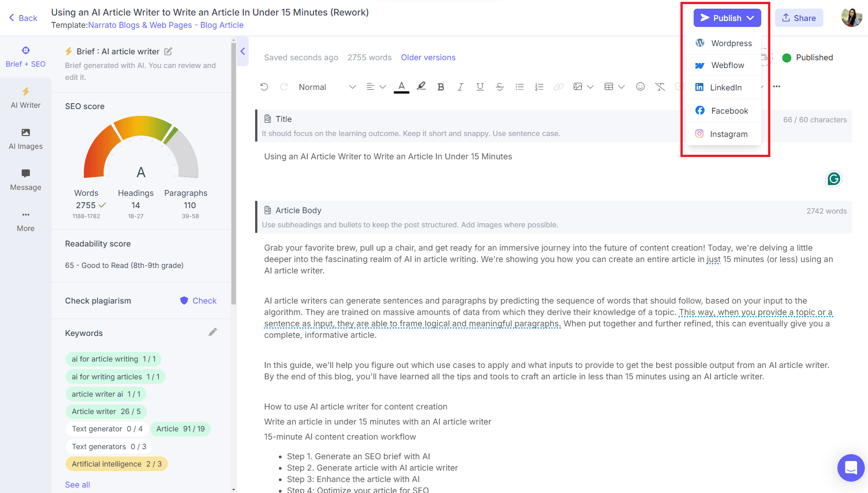Click the 'Article 91 / 19' keyword tag
The width and height of the screenshot is (868, 493).
click(x=180, y=429)
